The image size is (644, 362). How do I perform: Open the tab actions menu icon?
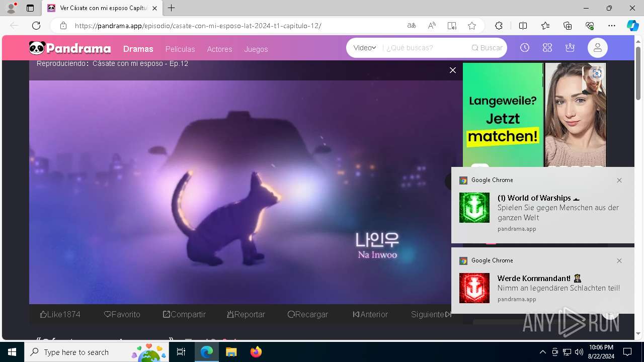(x=30, y=8)
